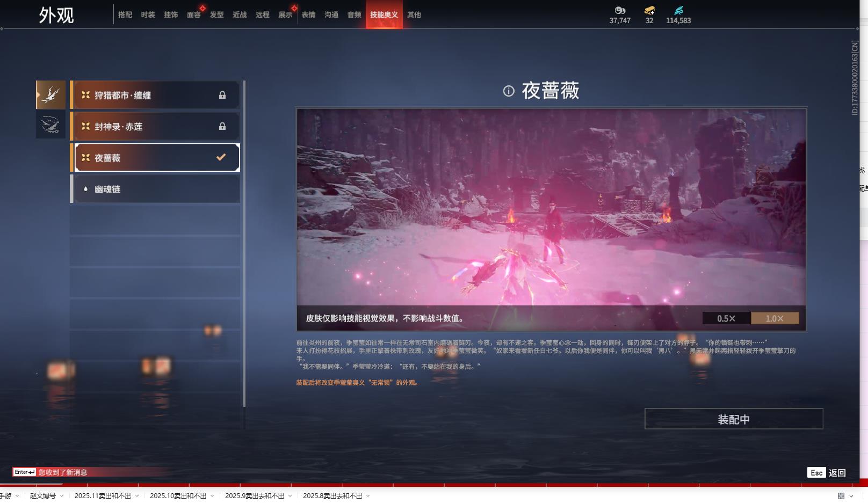
Task: Select the second character icon in sidebar
Action: coord(50,125)
